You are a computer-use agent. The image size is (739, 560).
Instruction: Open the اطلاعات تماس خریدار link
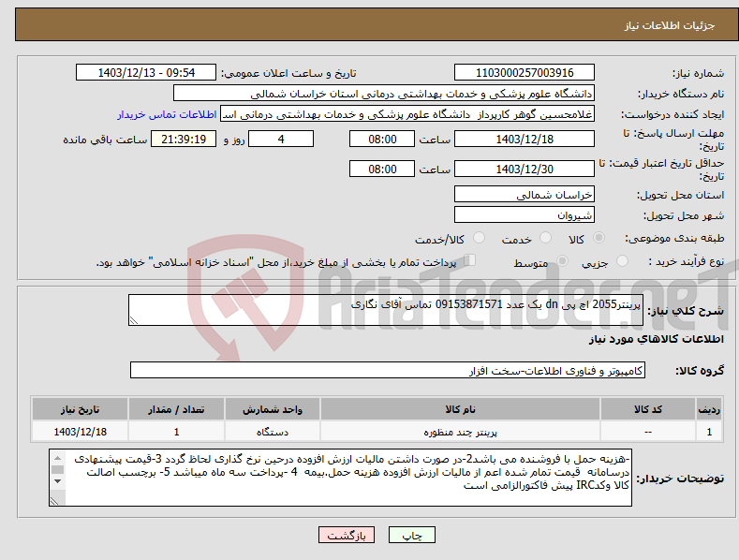167,114
